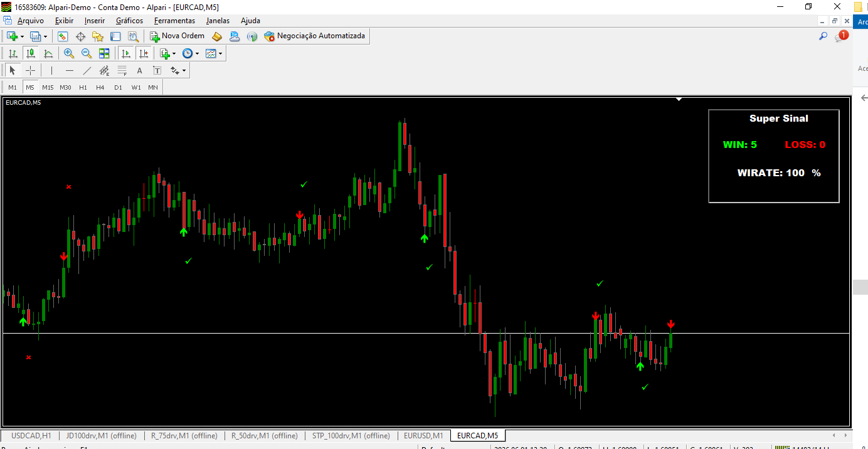Toggle chart auto scroll
The width and height of the screenshot is (868, 449).
pyautogui.click(x=126, y=53)
